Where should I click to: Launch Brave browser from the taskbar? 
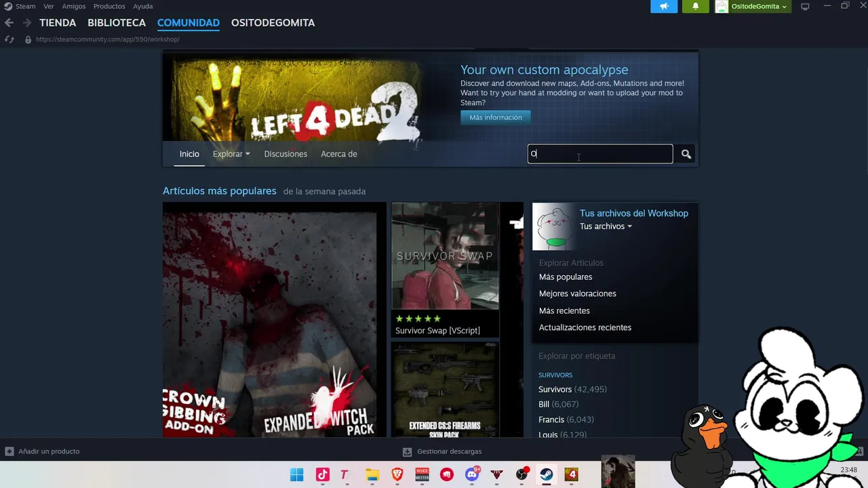pyautogui.click(x=397, y=474)
